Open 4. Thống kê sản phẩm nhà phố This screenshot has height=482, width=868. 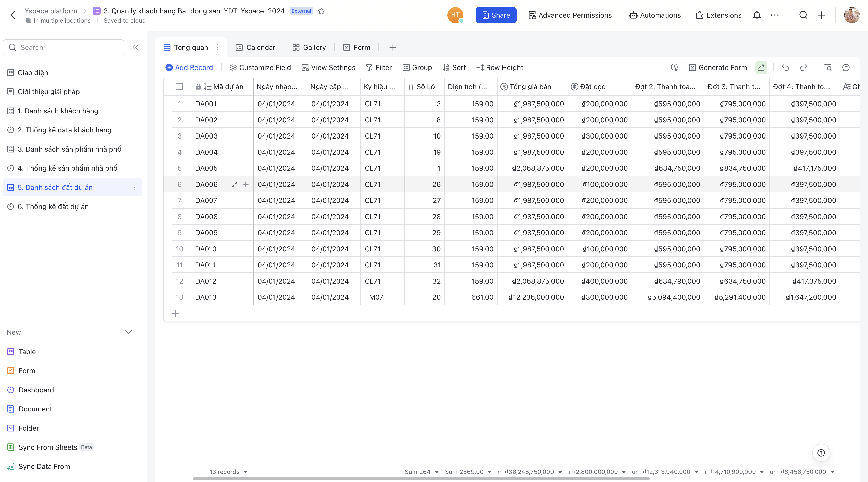point(72,168)
